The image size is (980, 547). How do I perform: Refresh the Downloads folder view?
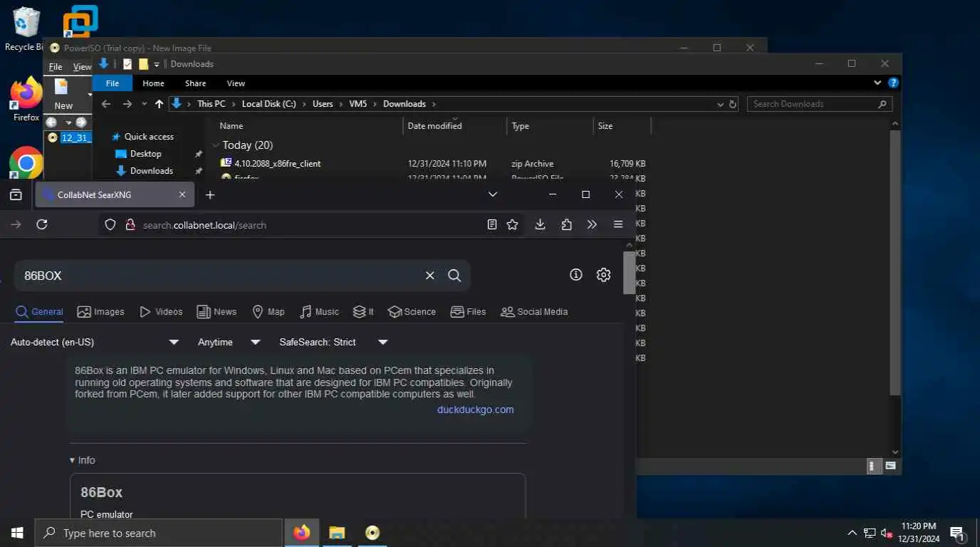coord(732,104)
